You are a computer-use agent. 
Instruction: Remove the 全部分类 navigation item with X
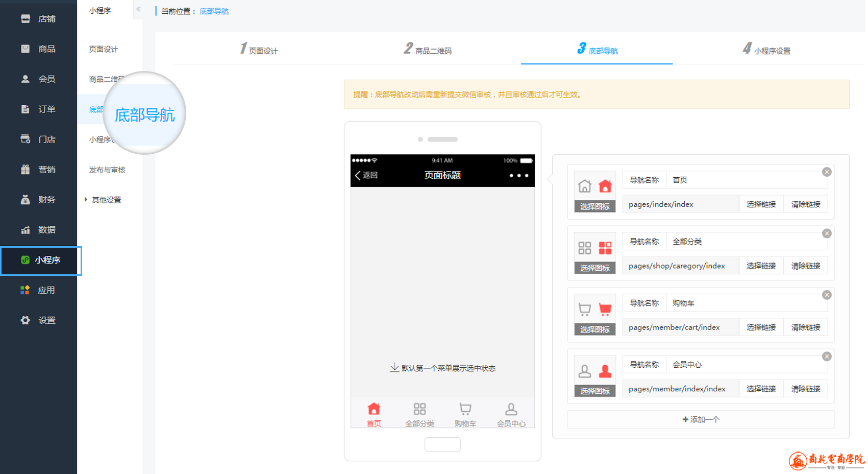(827, 233)
